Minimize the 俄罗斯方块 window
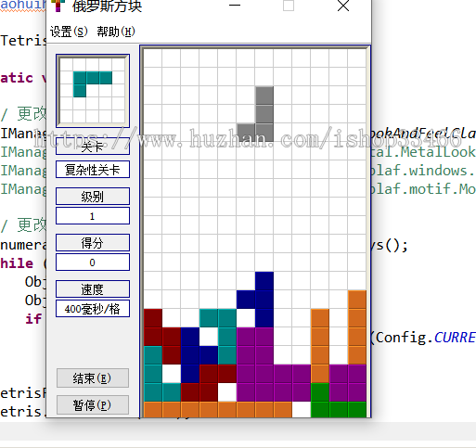Viewport: 476px width, 448px height. click(x=235, y=6)
